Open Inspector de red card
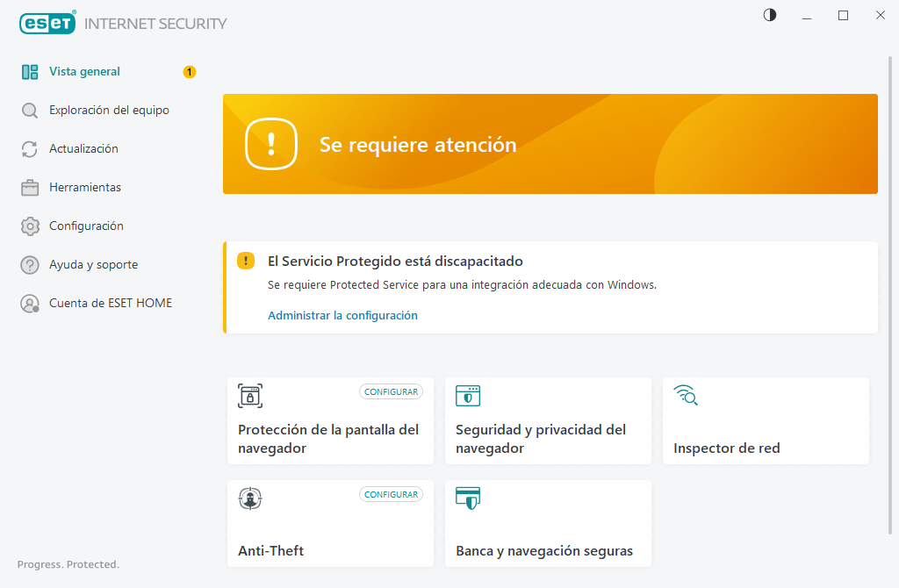Screen dimensions: 899x588 (766, 420)
